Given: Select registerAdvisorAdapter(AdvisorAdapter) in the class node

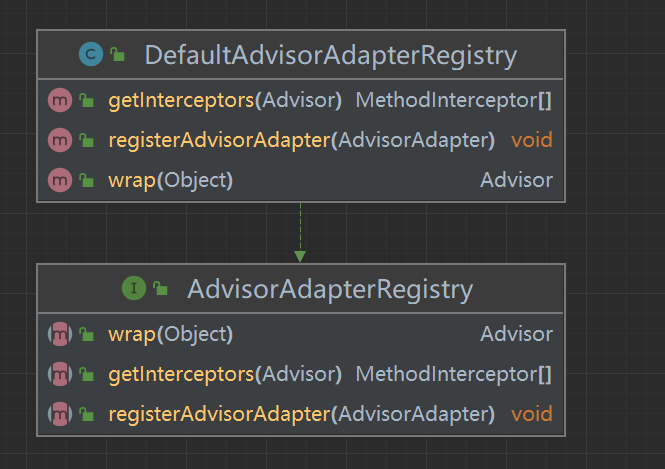Looking at the screenshot, I should [x=302, y=140].
